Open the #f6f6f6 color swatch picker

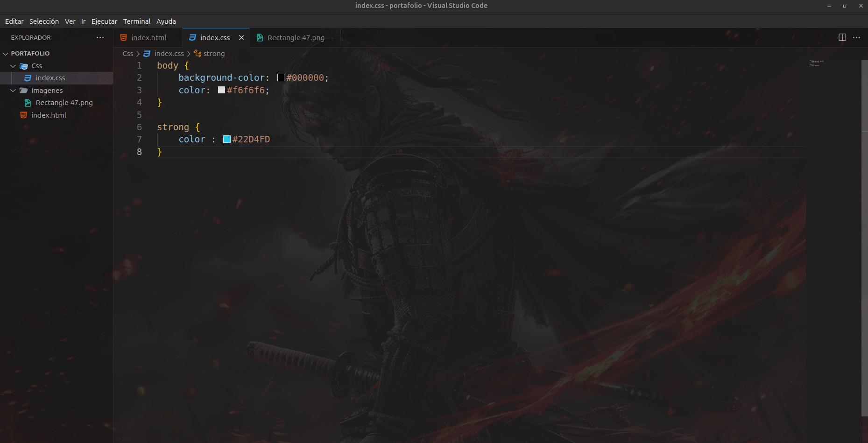point(221,90)
